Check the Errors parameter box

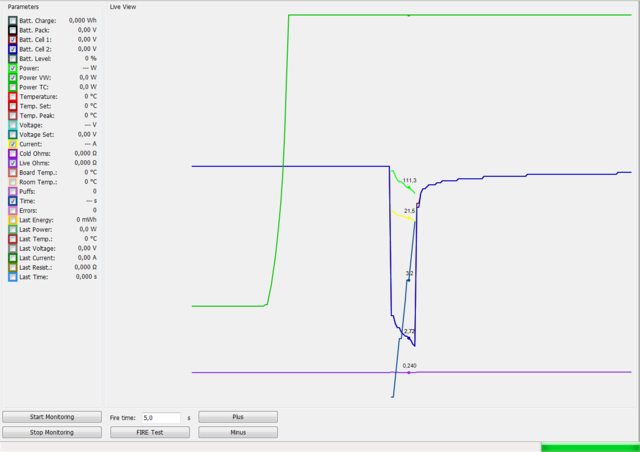[x=12, y=210]
